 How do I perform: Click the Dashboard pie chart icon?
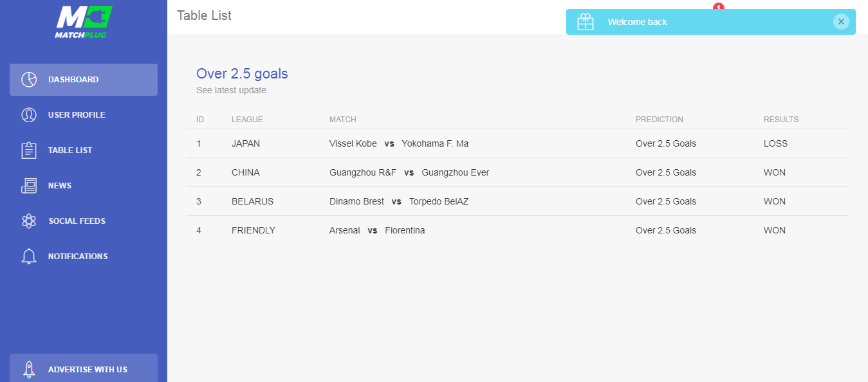29,80
